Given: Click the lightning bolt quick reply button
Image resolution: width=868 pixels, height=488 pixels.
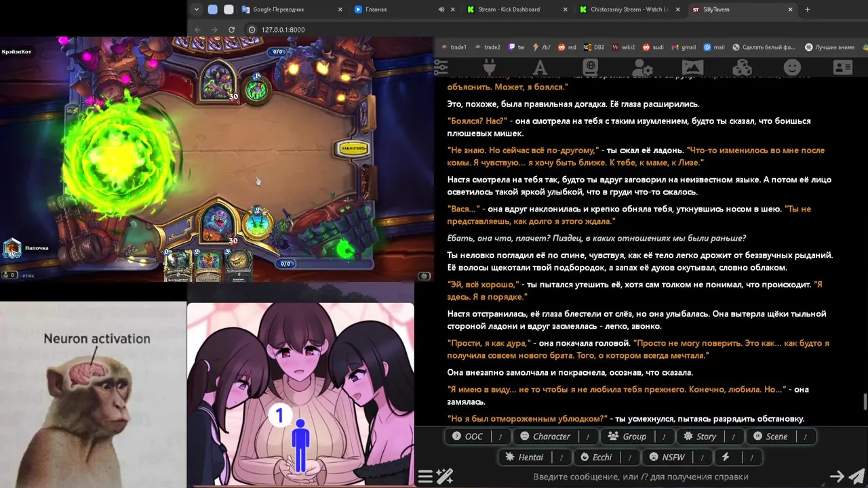Looking at the screenshot, I should 725,457.
